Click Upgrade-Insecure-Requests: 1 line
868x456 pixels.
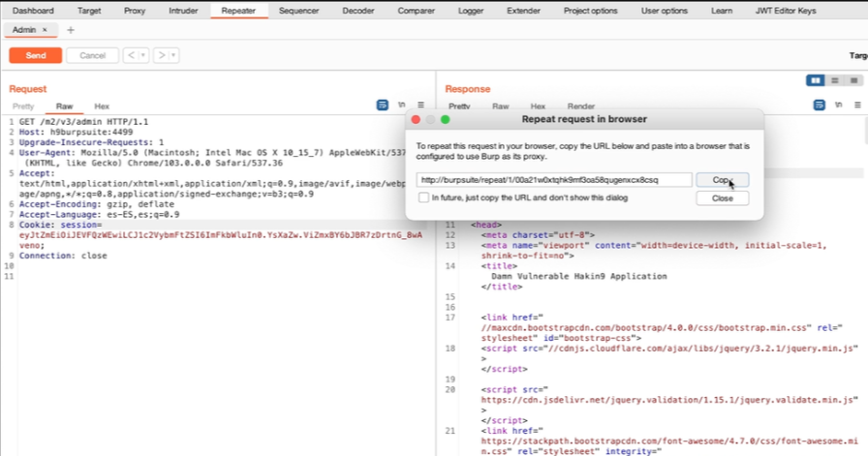tap(91, 142)
